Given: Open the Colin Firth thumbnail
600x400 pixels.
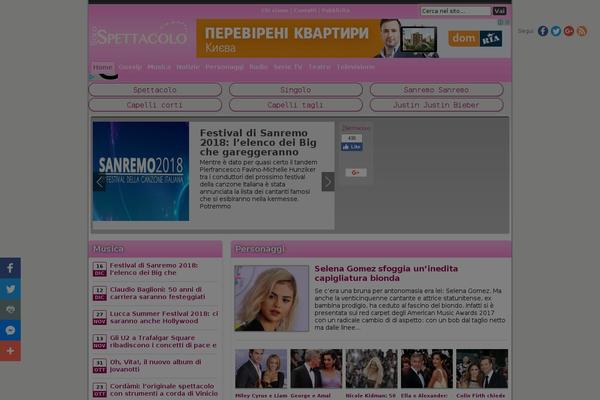Looking at the screenshot, I should [482, 368].
